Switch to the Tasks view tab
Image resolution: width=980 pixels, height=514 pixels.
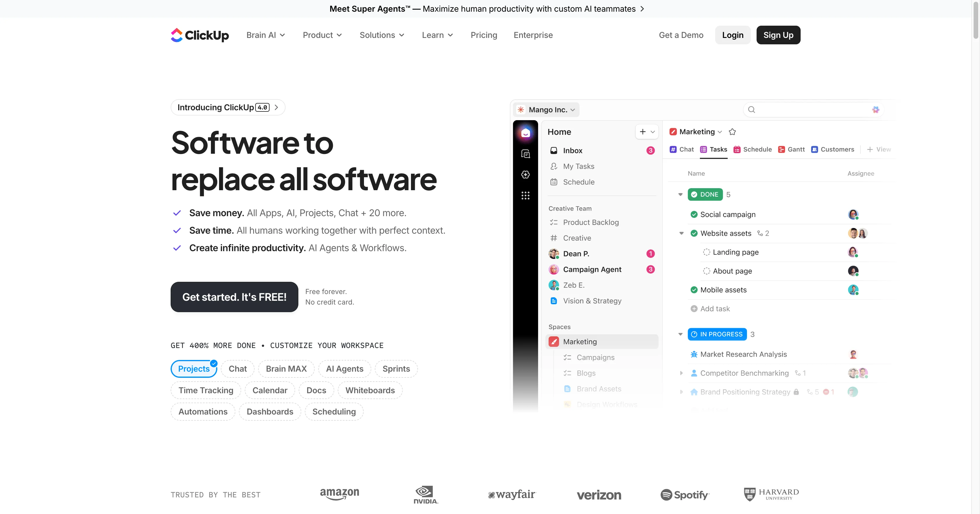pyautogui.click(x=714, y=150)
